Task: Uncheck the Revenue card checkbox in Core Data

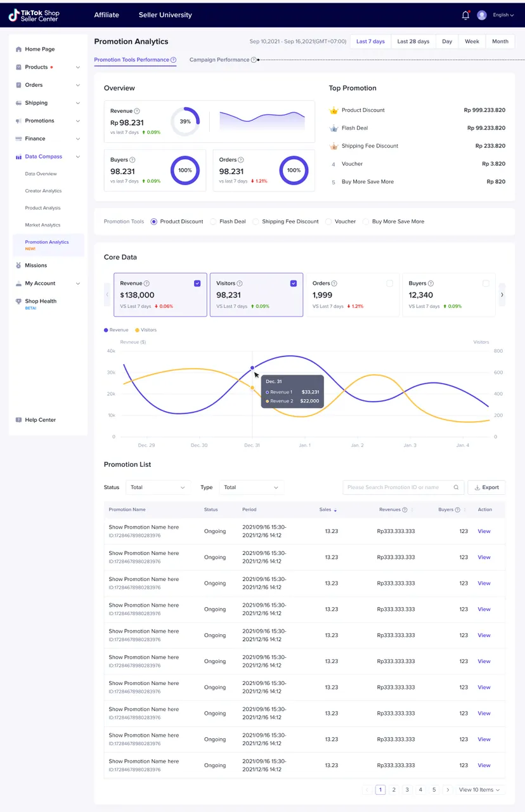Action: click(197, 284)
